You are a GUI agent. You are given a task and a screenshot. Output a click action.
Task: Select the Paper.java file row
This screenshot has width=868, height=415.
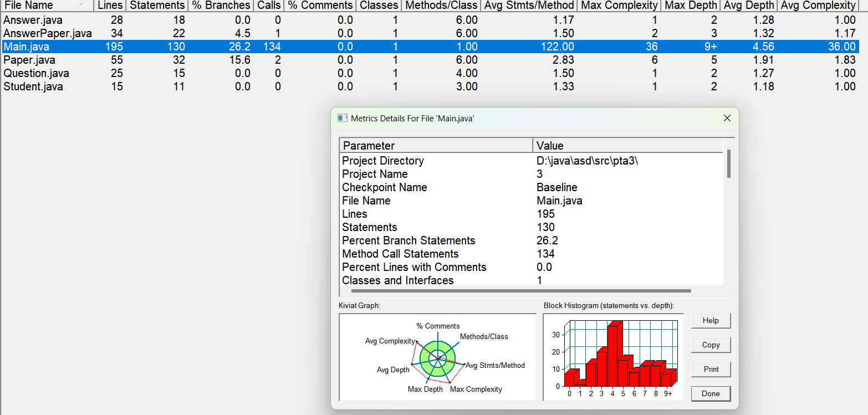click(30, 60)
